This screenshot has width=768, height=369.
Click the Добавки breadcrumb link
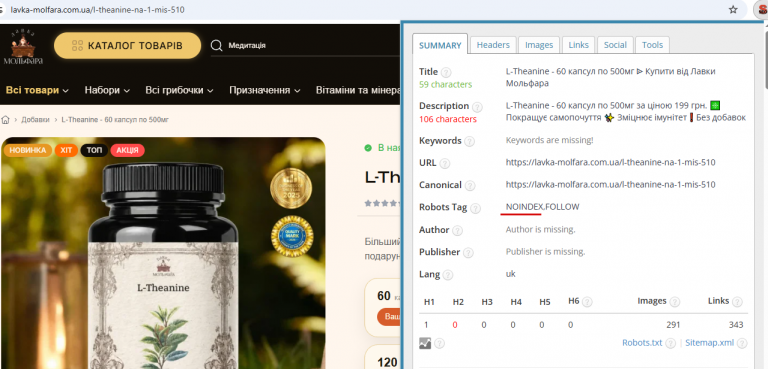pyautogui.click(x=35, y=120)
